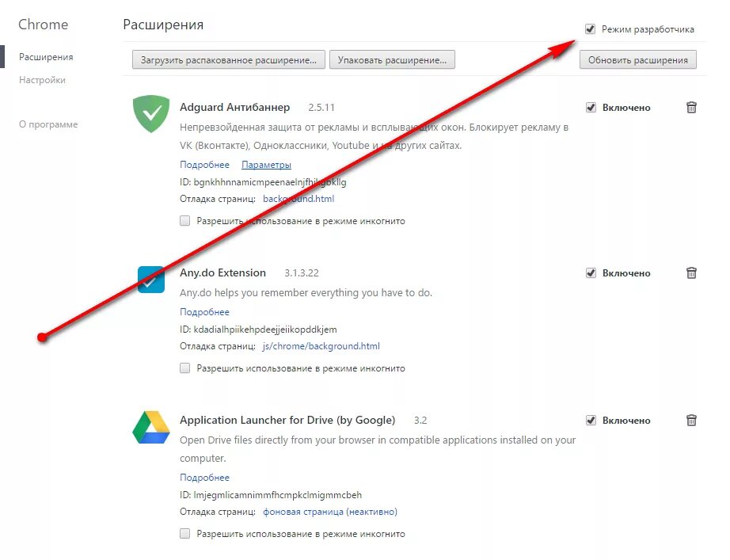This screenshot has width=730, height=560.
Task: Open О программе in the sidebar
Action: 48,124
